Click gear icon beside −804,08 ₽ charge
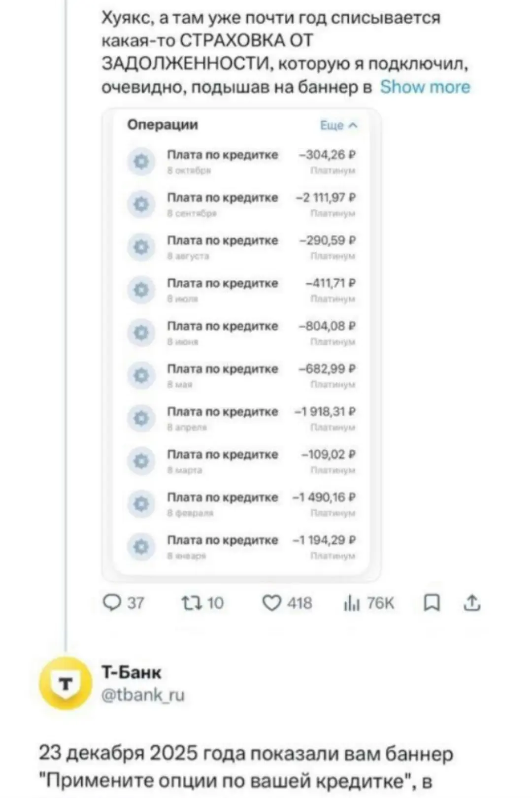 [x=141, y=332]
